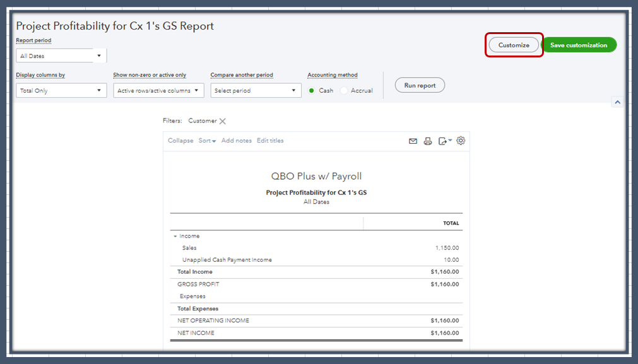Open the email report icon

pyautogui.click(x=413, y=140)
